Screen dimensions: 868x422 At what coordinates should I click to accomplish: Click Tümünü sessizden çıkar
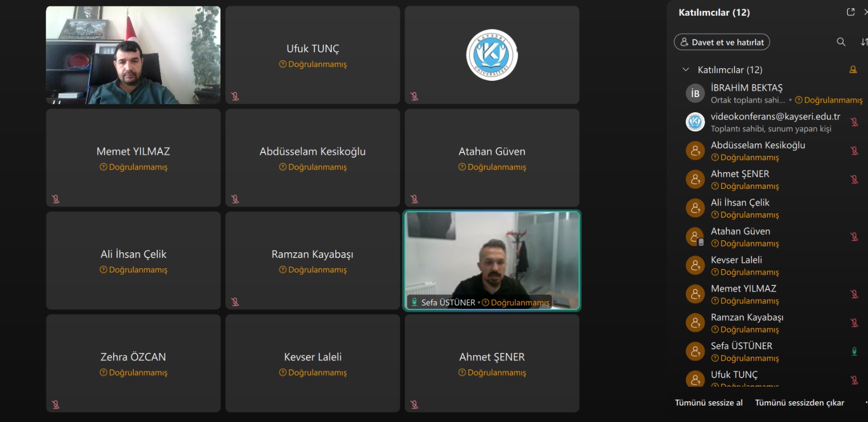(799, 402)
